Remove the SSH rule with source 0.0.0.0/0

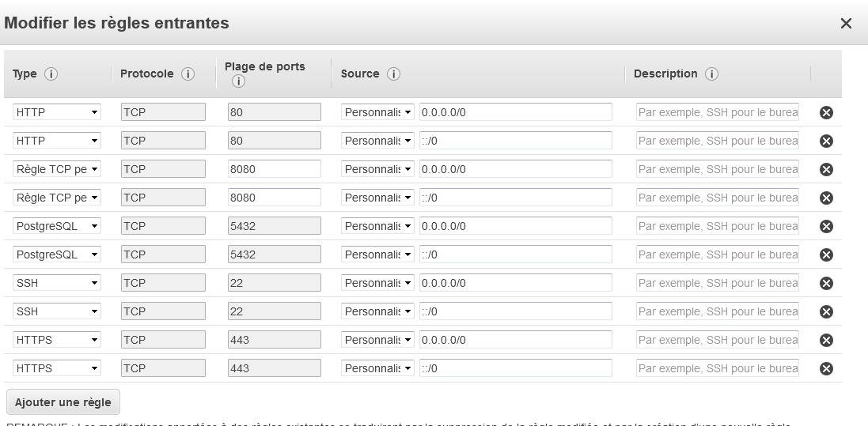(x=826, y=283)
